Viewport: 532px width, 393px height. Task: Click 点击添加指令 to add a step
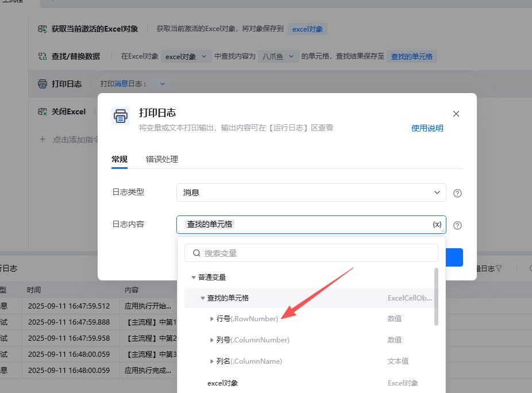[x=75, y=140]
